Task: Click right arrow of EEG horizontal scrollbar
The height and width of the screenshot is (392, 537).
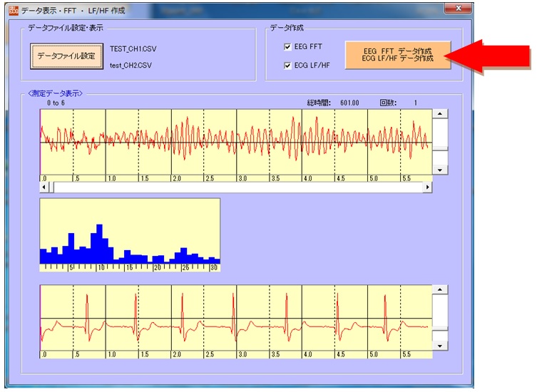Action: pos(427,187)
